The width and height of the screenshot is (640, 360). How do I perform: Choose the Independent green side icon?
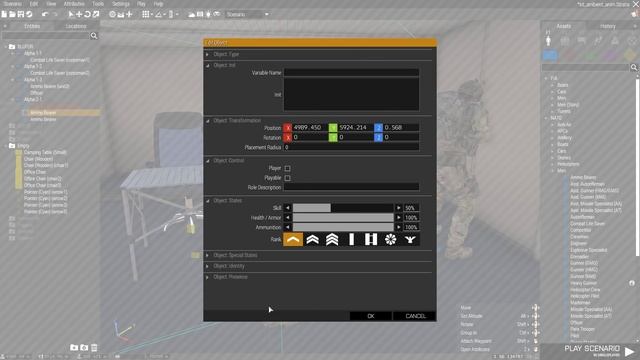(590, 55)
